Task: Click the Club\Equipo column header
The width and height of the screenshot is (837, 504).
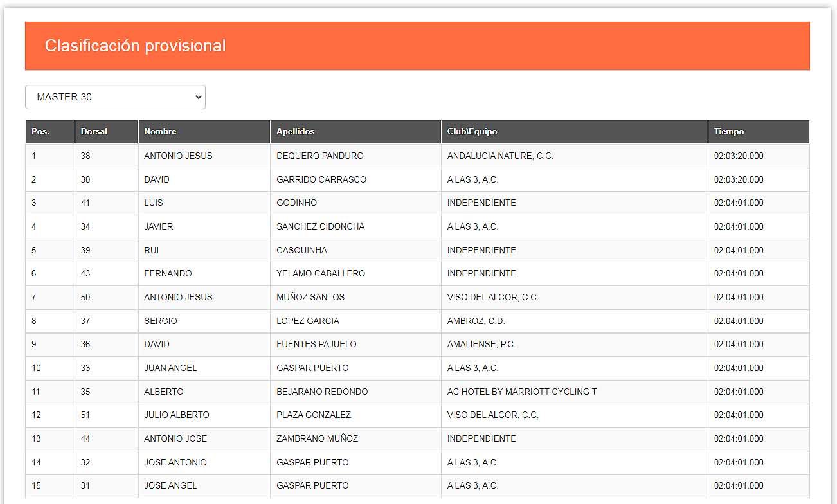Action: click(x=574, y=131)
